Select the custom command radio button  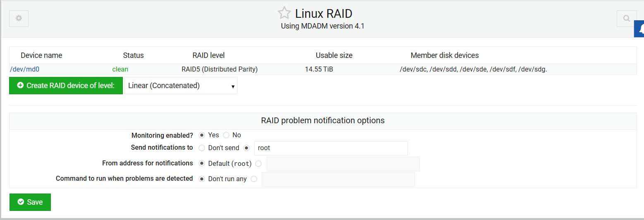click(x=254, y=179)
